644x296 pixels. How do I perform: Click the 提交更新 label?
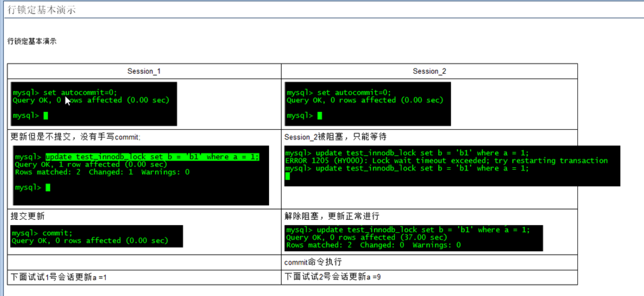(x=28, y=216)
